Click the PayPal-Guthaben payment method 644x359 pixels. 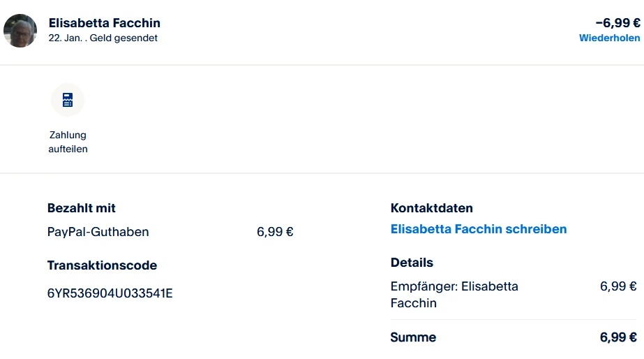click(x=98, y=232)
